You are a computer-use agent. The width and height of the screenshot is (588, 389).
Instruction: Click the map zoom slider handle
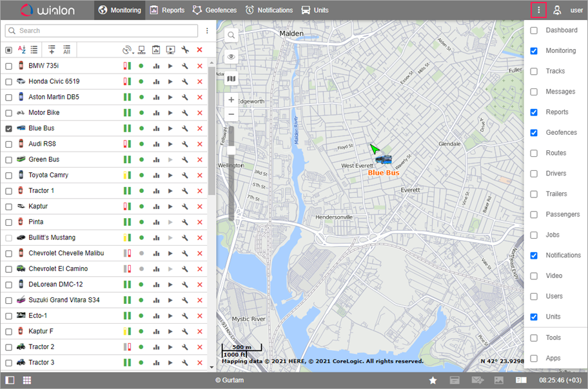coord(231,150)
